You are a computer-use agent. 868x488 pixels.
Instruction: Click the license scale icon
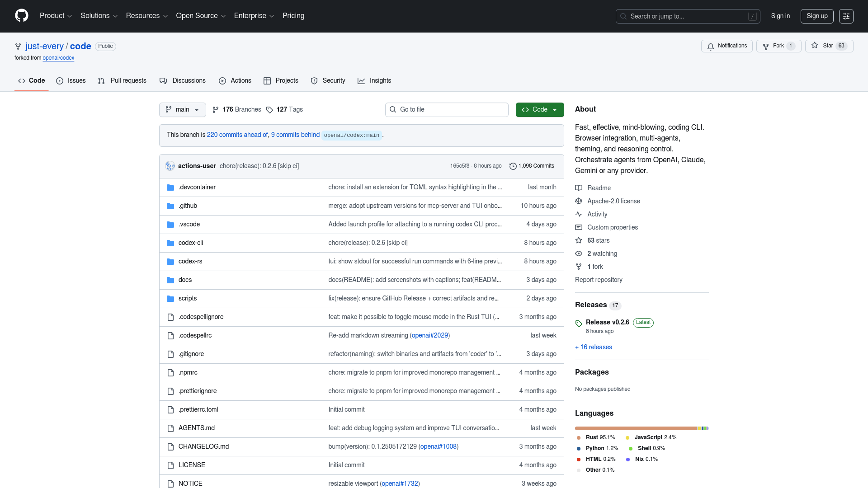579,201
